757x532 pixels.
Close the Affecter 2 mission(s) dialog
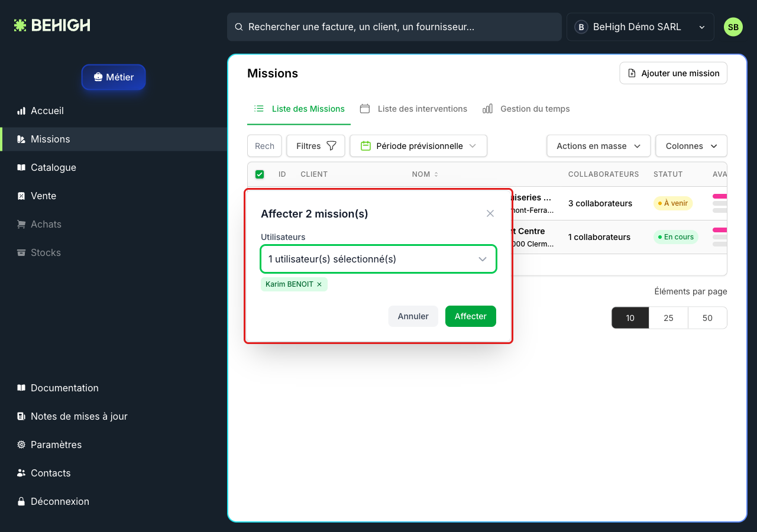click(490, 213)
